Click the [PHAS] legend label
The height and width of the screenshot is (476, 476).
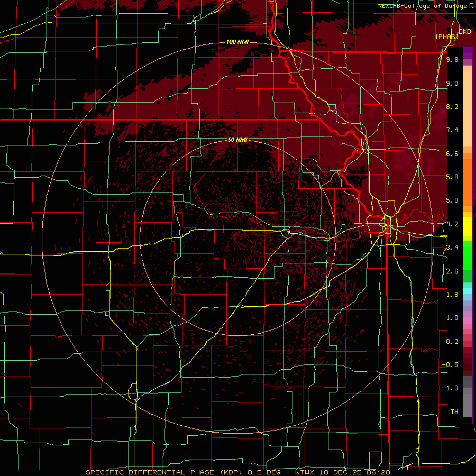coord(447,36)
